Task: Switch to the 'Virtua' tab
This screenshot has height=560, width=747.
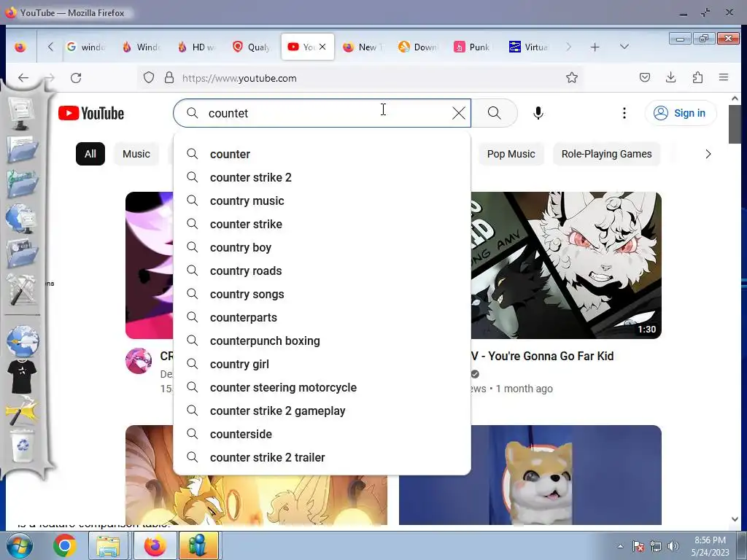Action: point(529,47)
